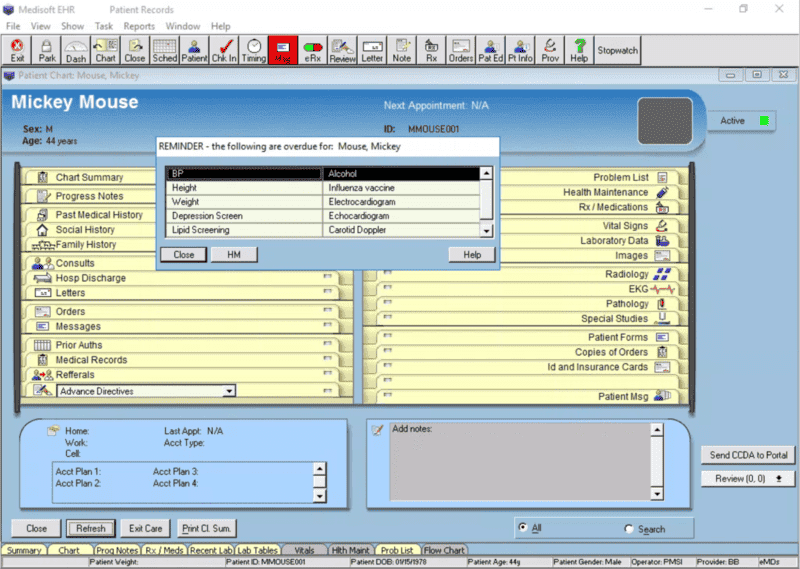800x569 pixels.
Task: Open the Pt Info toolbar icon
Action: pyautogui.click(x=520, y=51)
